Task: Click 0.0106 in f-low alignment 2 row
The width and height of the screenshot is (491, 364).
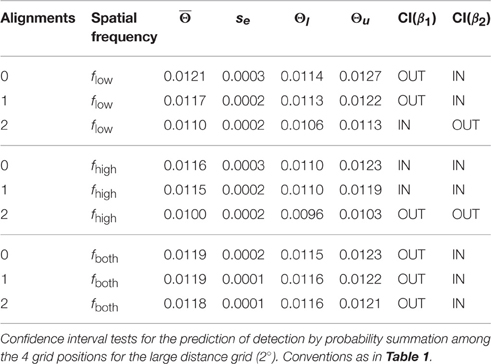Action: click(x=302, y=125)
